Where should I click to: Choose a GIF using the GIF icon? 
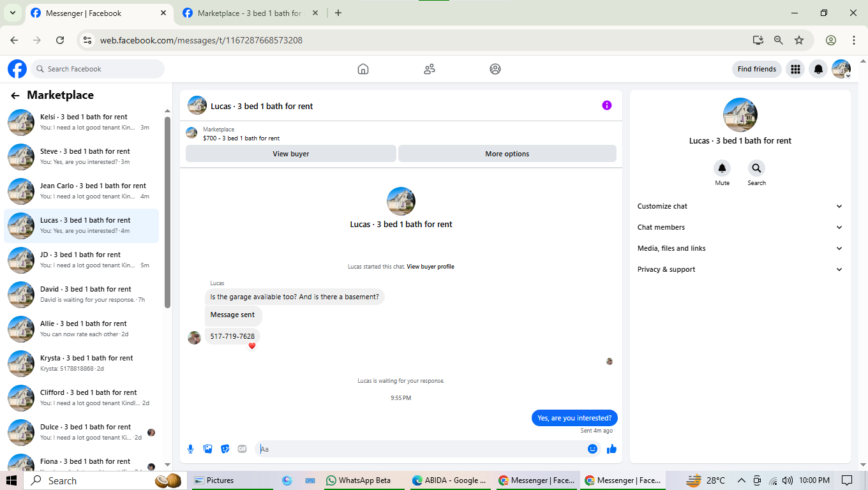[242, 449]
